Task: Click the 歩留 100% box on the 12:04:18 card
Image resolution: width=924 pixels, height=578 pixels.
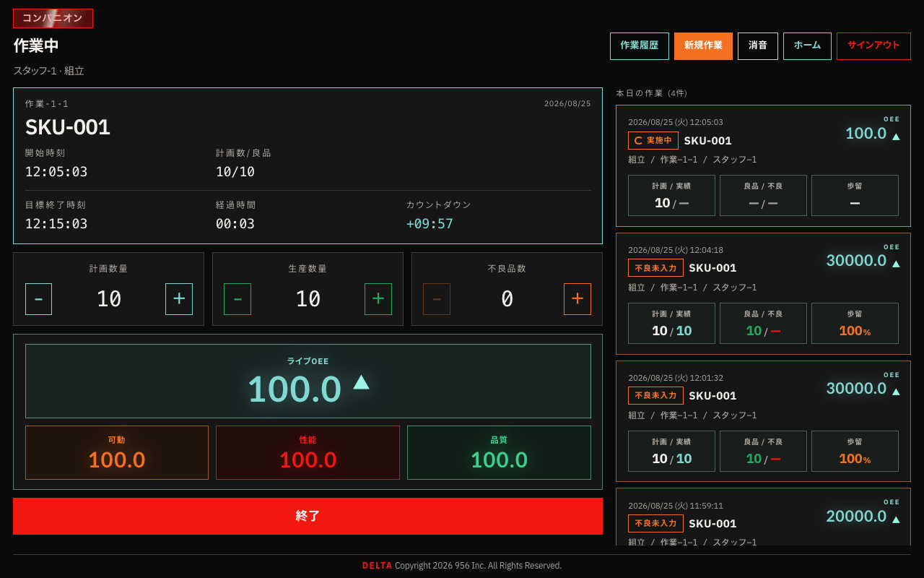Action: [855, 323]
